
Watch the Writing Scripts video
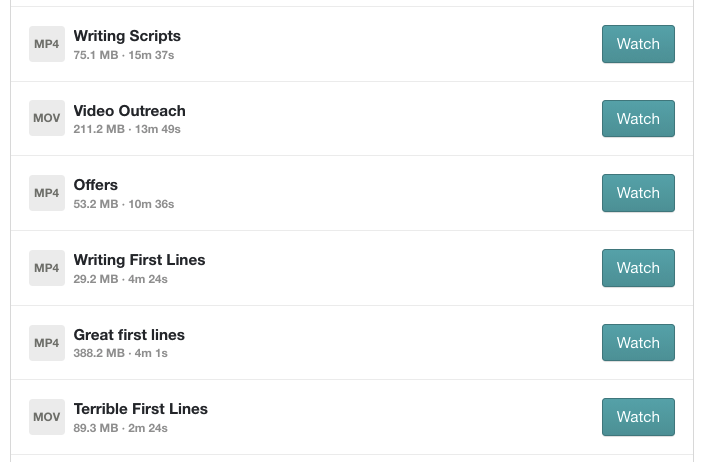tap(637, 44)
